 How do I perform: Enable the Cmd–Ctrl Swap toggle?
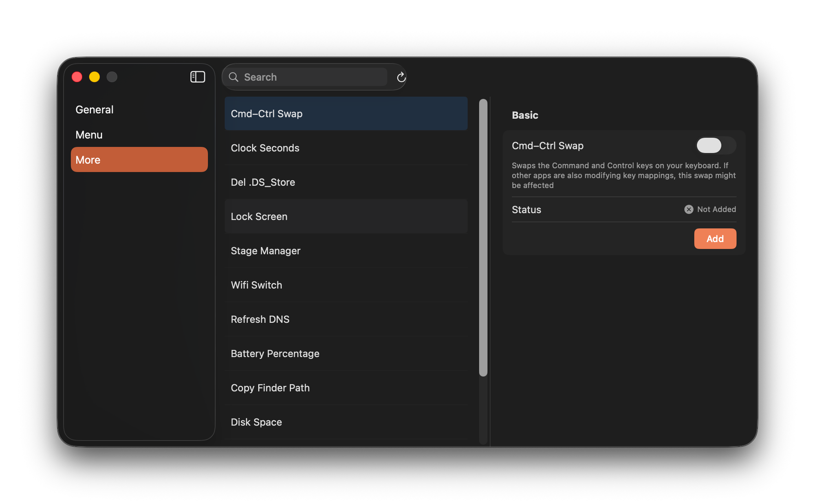pos(716,145)
